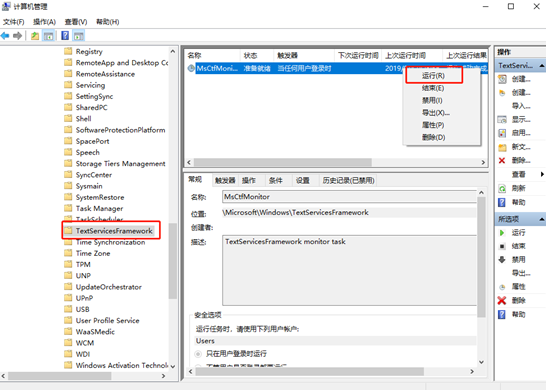Select 只在用户登录时运行 radio button
The width and height of the screenshot is (546, 390).
click(198, 354)
